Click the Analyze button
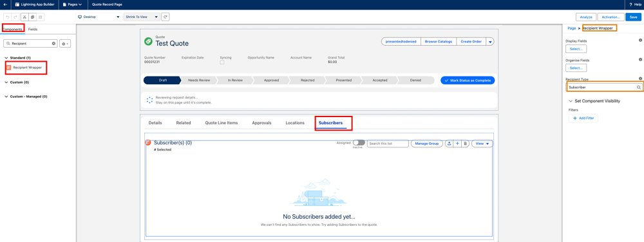Viewport: 644px width, 242px height. pyautogui.click(x=586, y=17)
